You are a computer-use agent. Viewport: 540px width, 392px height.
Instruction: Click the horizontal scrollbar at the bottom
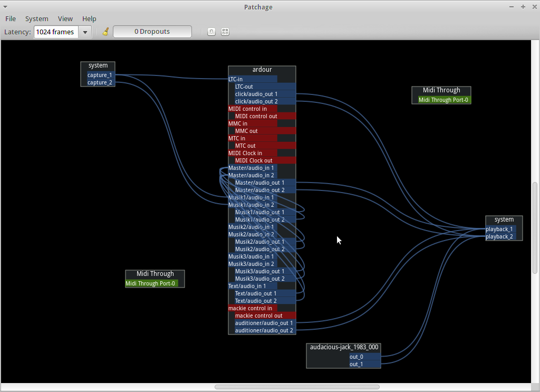pyautogui.click(x=296, y=387)
